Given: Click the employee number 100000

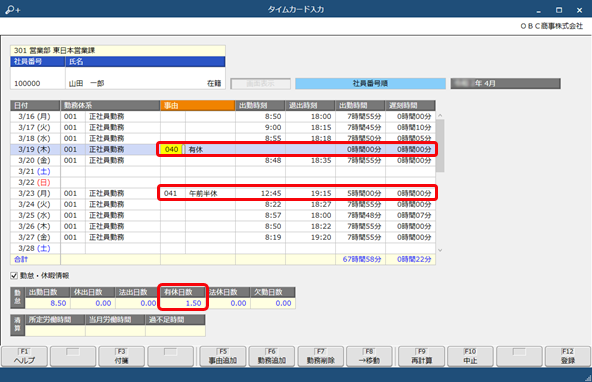Looking at the screenshot, I should tap(27, 83).
